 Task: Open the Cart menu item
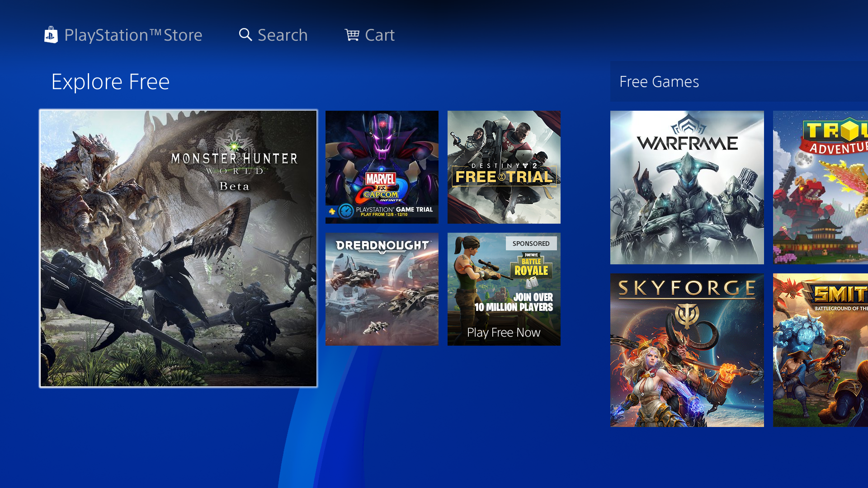point(369,35)
